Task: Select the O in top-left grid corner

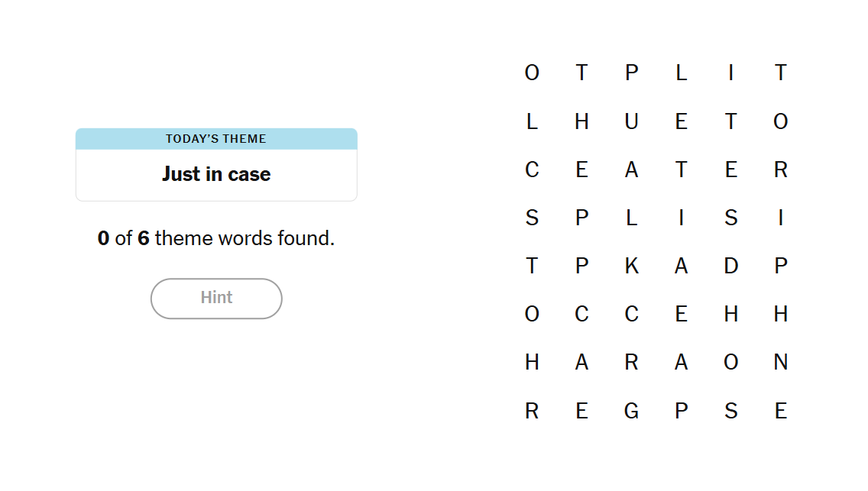Action: tap(532, 73)
